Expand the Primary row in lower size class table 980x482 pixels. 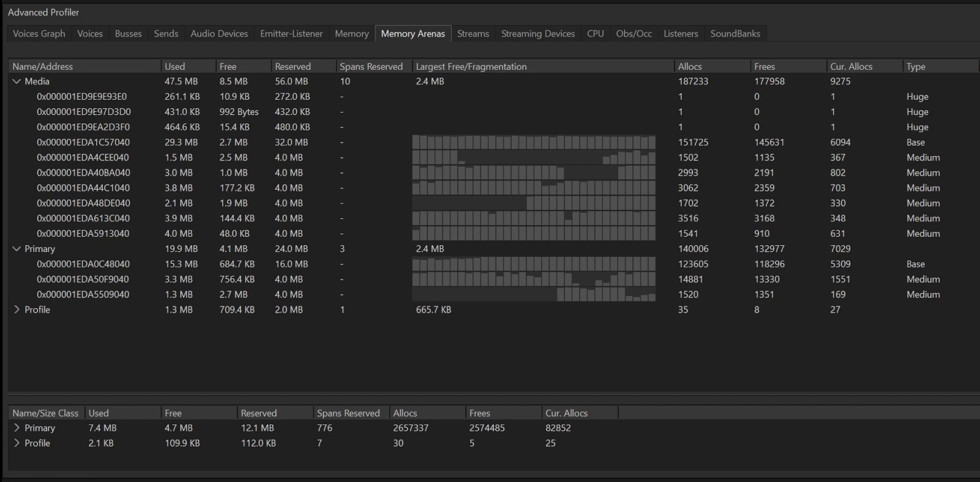click(17, 428)
